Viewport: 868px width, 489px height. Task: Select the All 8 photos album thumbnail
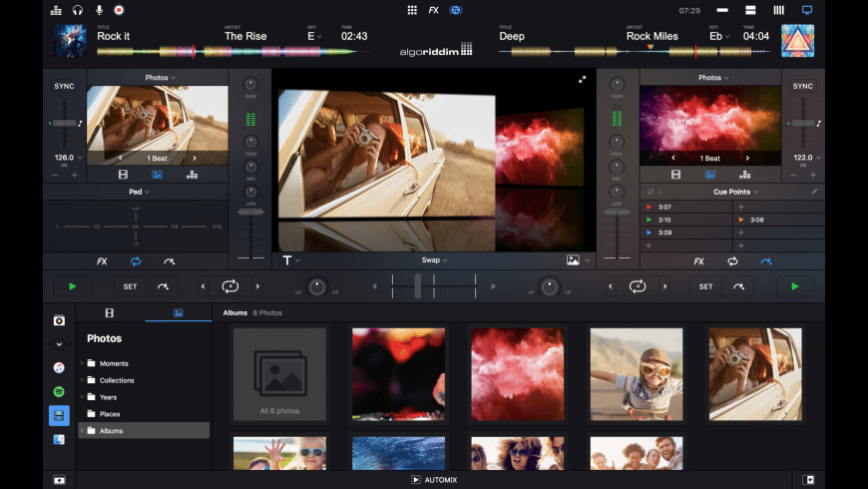(x=279, y=374)
